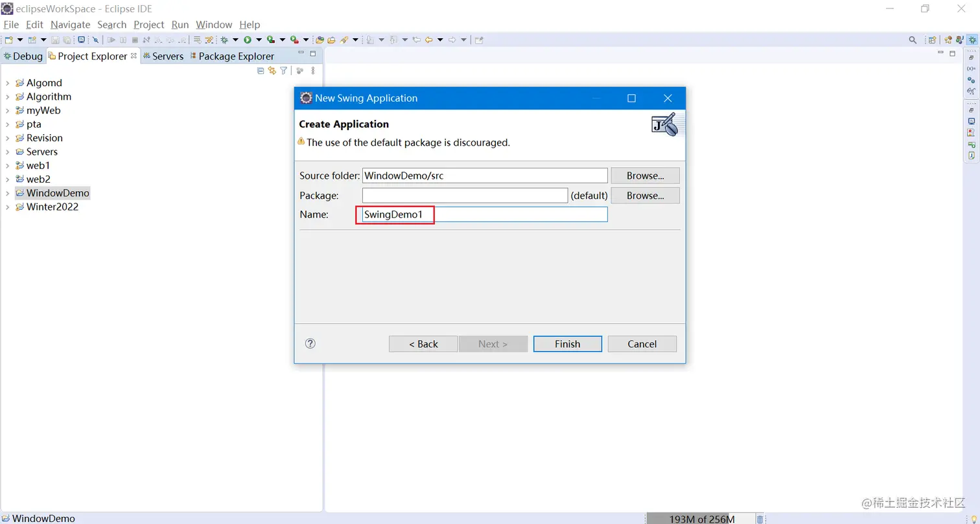Click the yellow Back navigation arrow
This screenshot has width=980, height=524.
428,40
